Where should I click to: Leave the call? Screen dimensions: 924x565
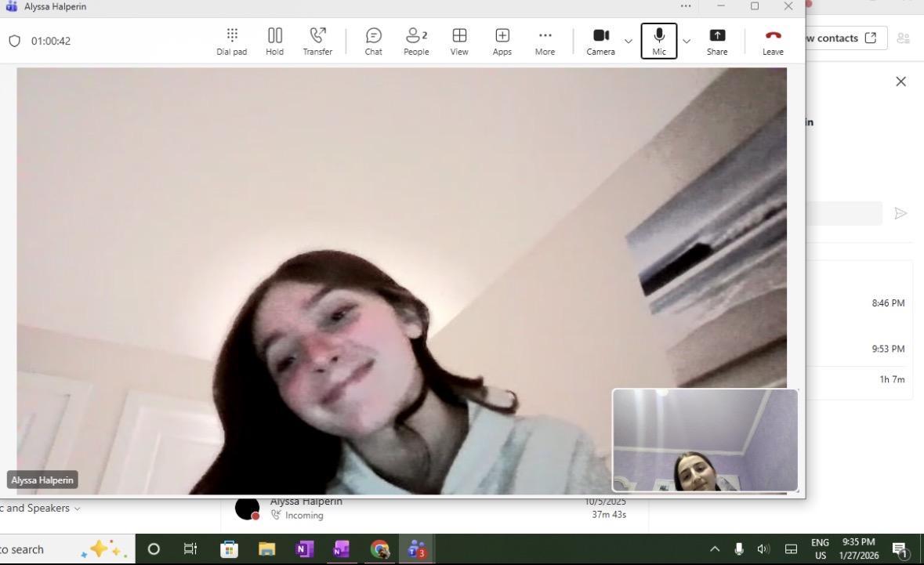click(773, 41)
